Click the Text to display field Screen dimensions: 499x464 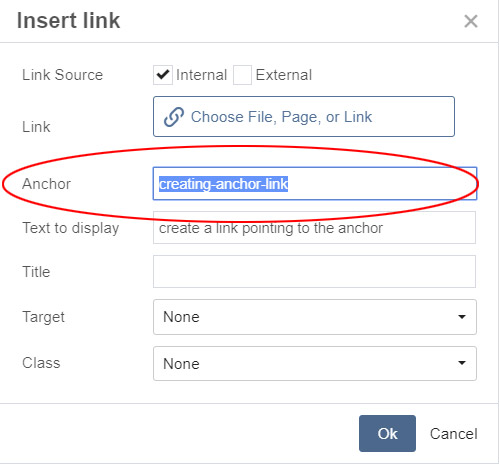314,228
